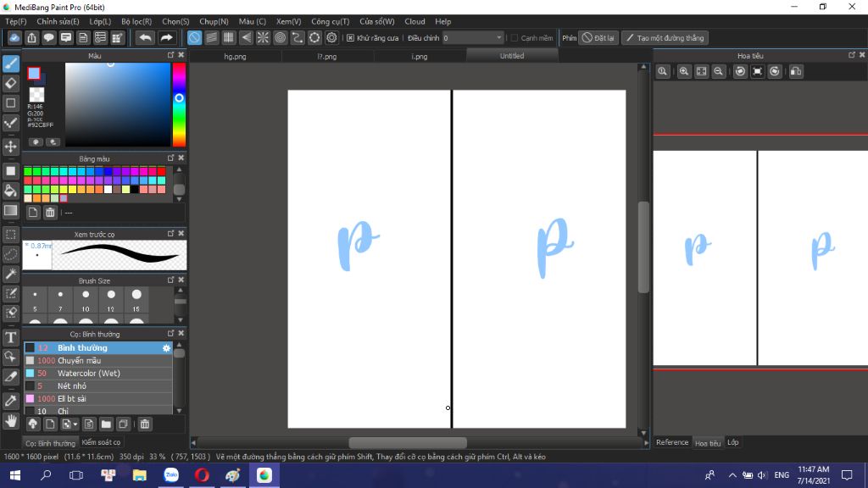Activate the Lasso selection tool
Screen dimensions: 868x488
click(x=11, y=254)
